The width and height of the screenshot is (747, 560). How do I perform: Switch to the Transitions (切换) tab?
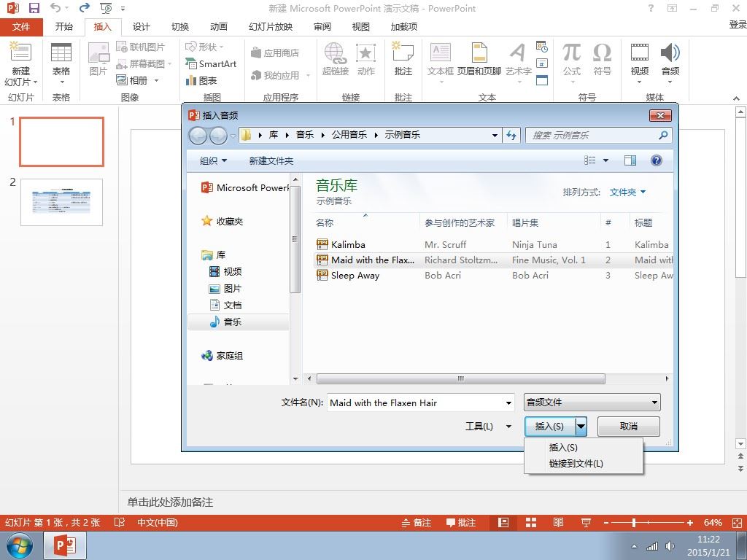(x=180, y=27)
